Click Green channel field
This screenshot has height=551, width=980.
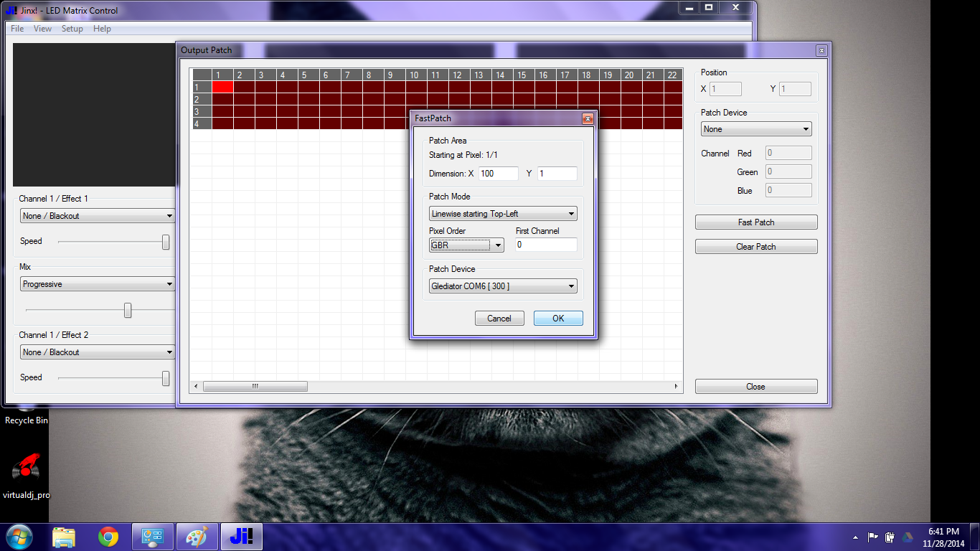(788, 171)
